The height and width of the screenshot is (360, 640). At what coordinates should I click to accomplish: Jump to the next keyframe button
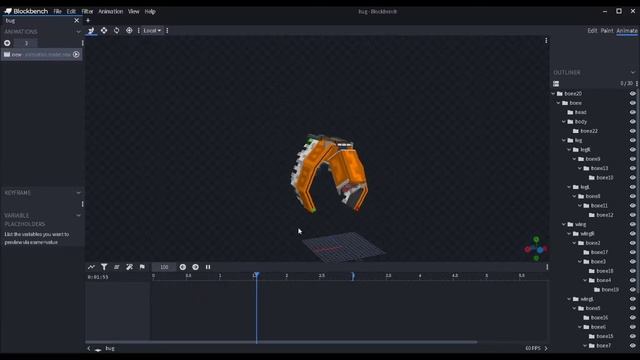196,267
